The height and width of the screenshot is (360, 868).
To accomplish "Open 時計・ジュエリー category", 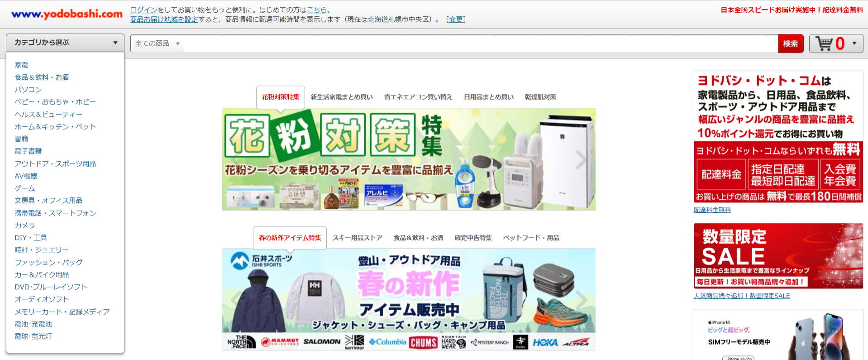I will point(42,250).
